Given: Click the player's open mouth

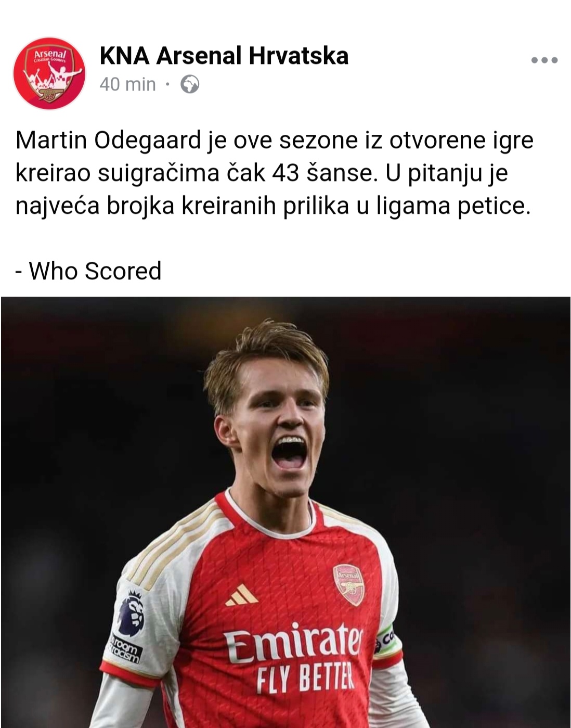Looking at the screenshot, I should click(x=289, y=452).
